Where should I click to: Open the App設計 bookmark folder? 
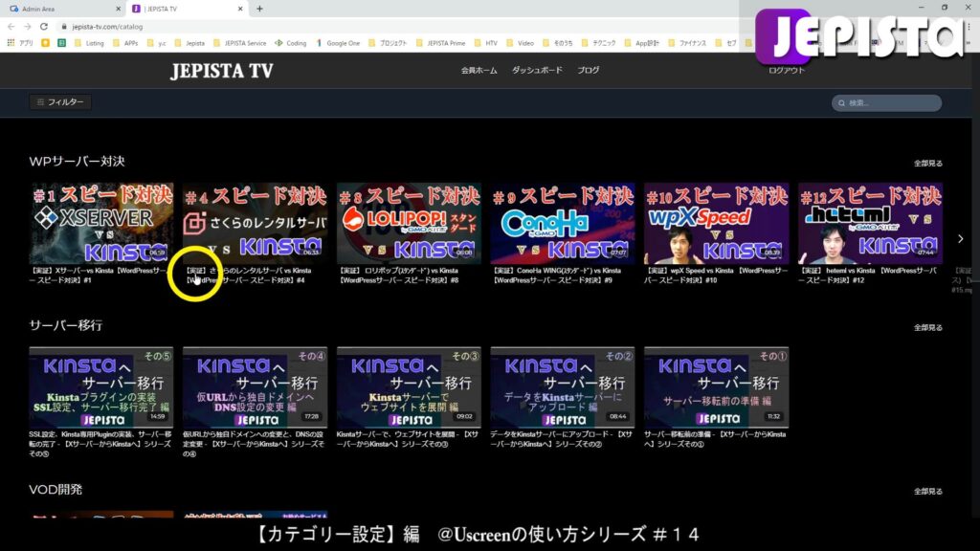coord(642,43)
